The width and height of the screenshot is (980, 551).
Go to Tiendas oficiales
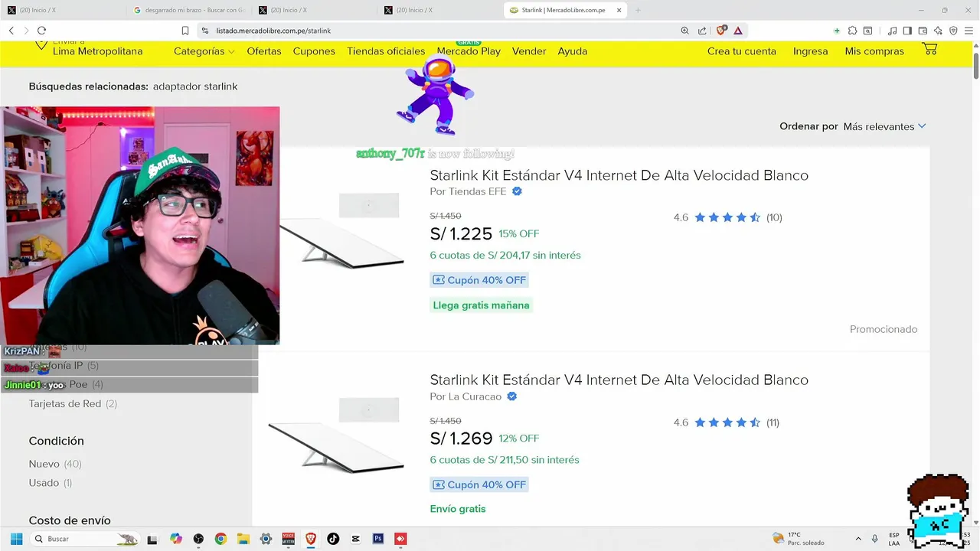click(x=386, y=51)
